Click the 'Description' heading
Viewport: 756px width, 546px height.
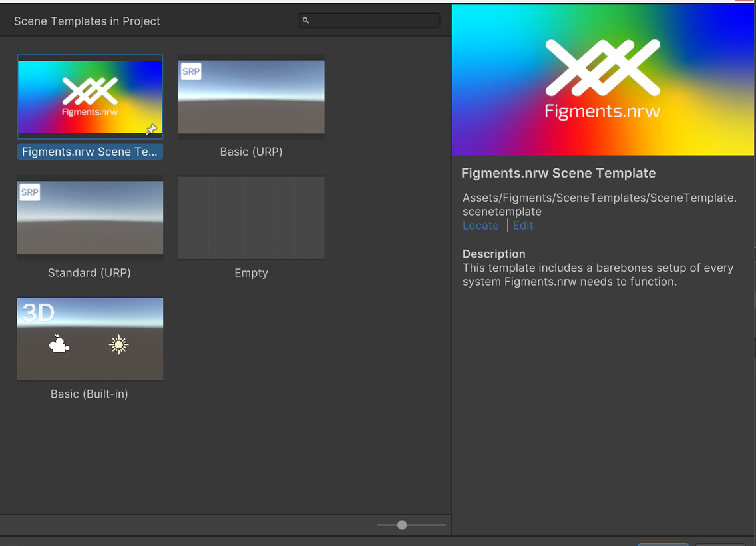[x=494, y=254]
